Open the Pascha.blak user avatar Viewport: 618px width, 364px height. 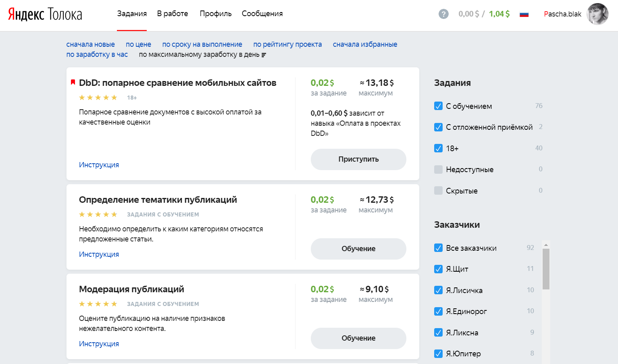point(597,14)
